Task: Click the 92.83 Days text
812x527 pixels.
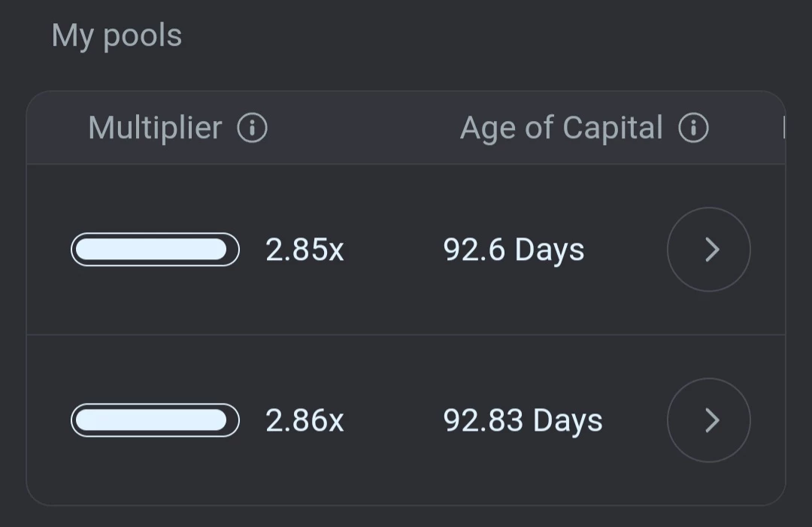Action: tap(523, 420)
